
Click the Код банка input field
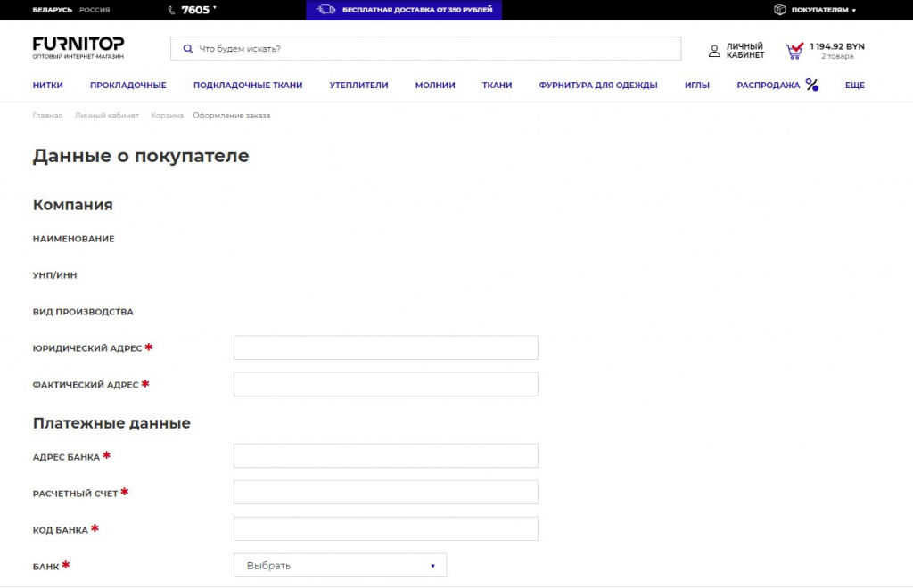coord(385,529)
